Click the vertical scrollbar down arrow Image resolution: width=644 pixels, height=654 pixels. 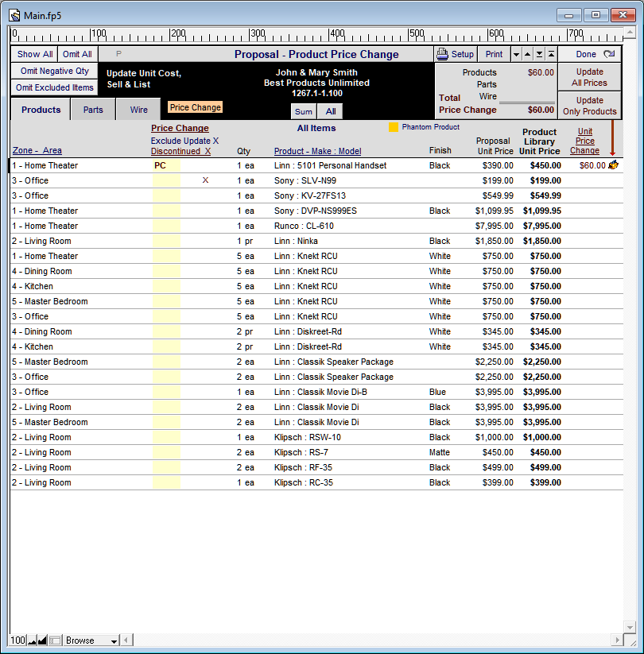click(x=630, y=627)
